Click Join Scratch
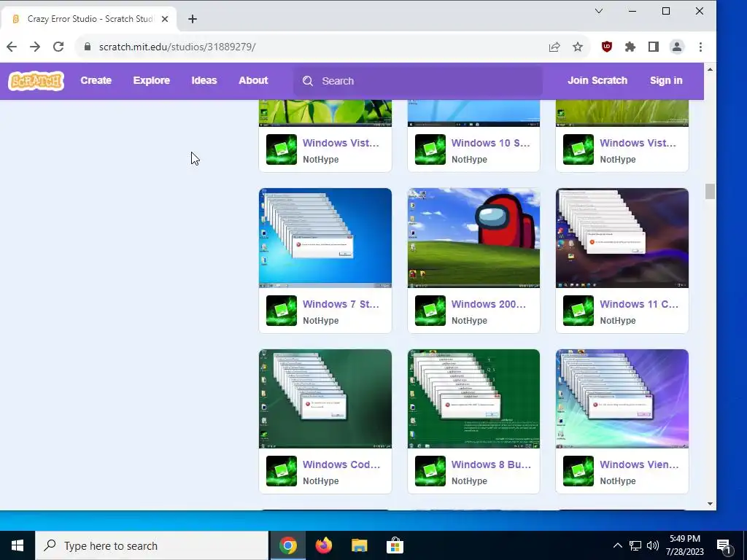 click(597, 80)
